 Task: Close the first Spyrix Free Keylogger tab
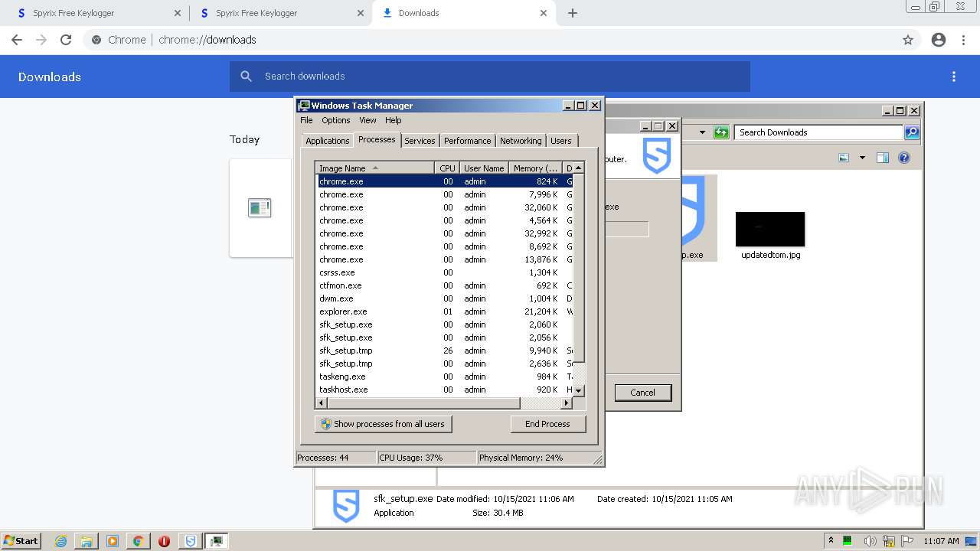[177, 13]
